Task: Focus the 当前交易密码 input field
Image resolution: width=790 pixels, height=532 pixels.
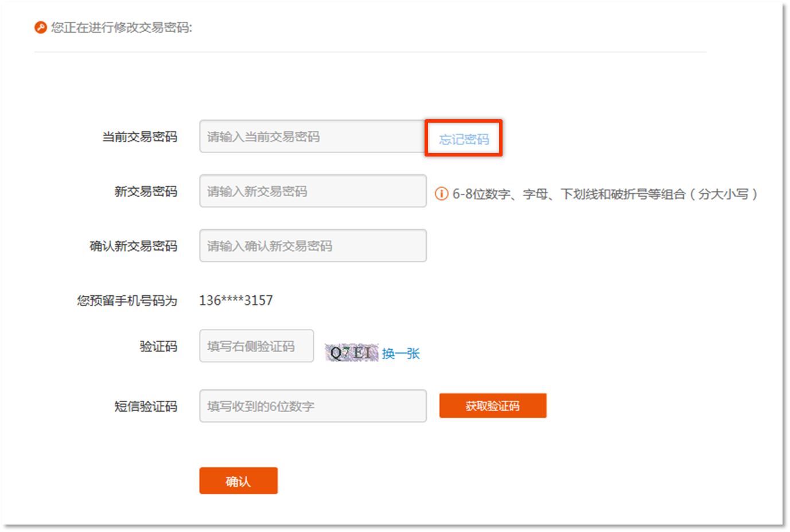Action: (312, 136)
